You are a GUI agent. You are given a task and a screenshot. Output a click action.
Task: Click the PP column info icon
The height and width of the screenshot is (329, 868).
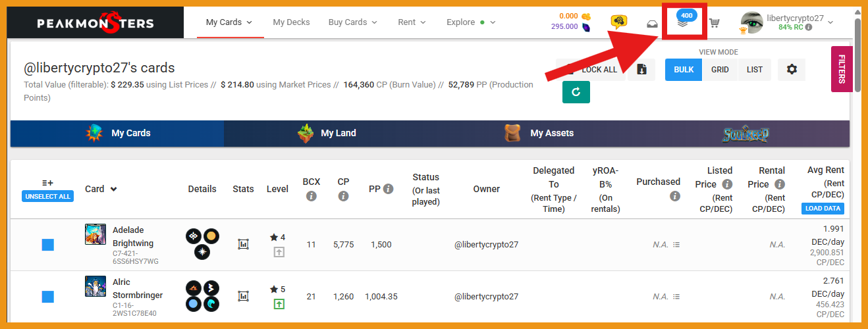(389, 189)
